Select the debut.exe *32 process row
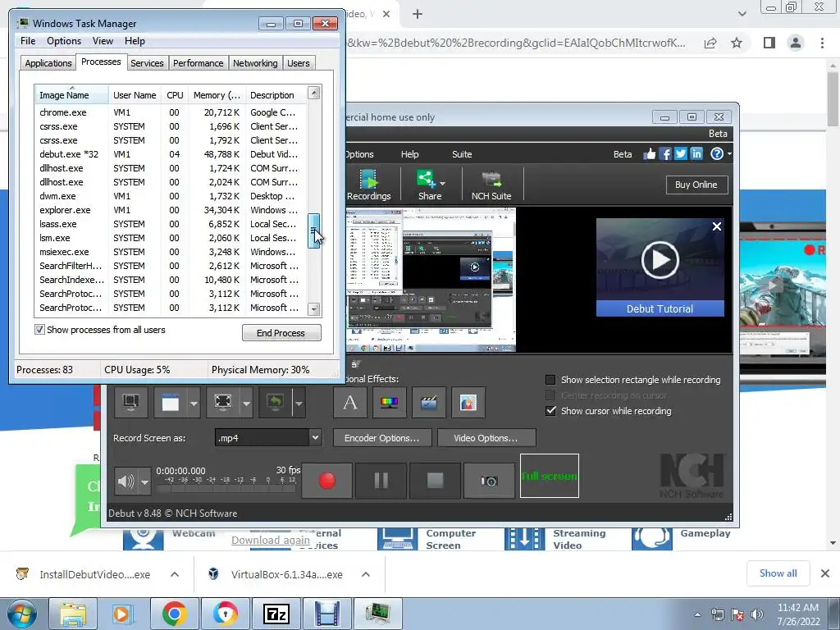The height and width of the screenshot is (630, 840). [x=171, y=154]
